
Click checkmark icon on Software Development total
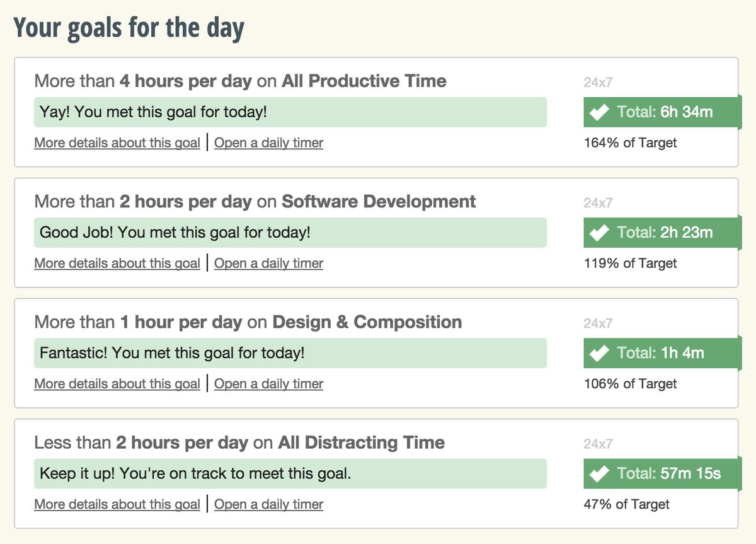[x=599, y=233]
